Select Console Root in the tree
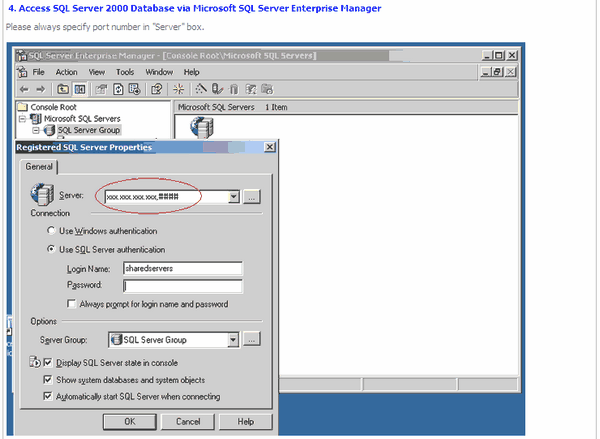This screenshot has height=439, width=600. (x=54, y=107)
